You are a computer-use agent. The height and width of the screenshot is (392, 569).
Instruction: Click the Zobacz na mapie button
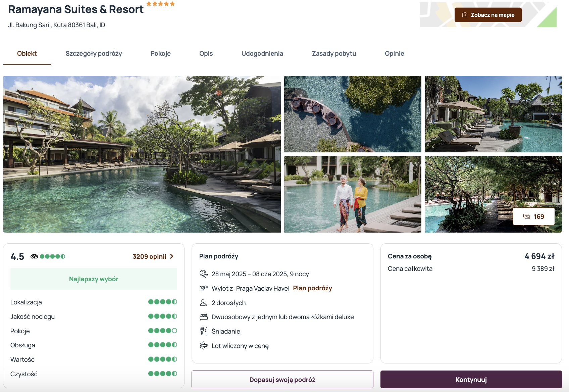pos(488,15)
